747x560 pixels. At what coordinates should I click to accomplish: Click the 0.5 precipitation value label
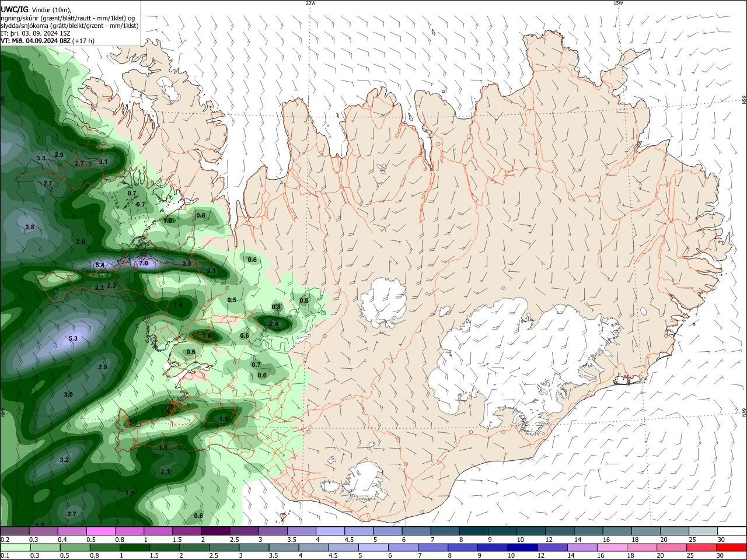tap(232, 300)
